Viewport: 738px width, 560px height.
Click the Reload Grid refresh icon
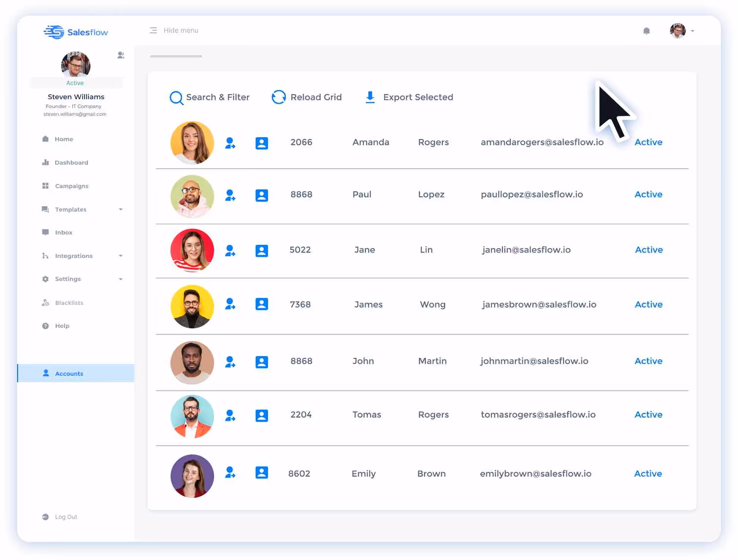(x=279, y=97)
